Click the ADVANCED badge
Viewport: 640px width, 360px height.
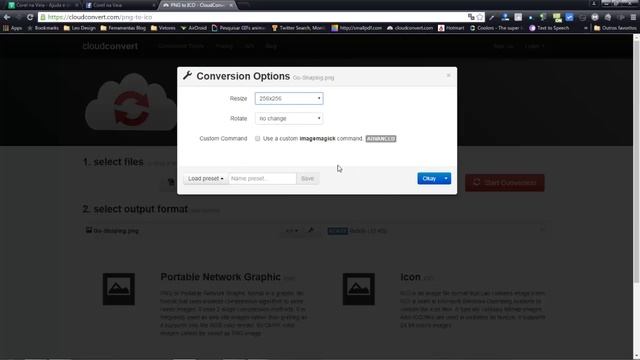381,139
